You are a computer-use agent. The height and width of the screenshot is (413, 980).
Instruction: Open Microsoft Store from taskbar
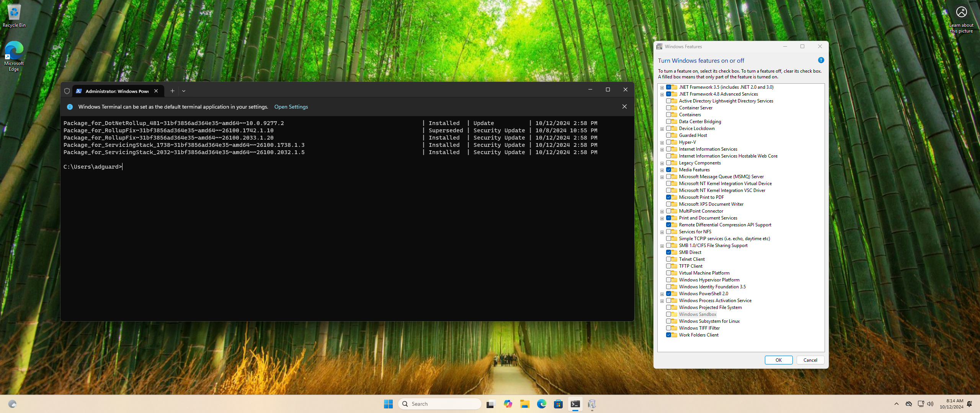point(558,404)
